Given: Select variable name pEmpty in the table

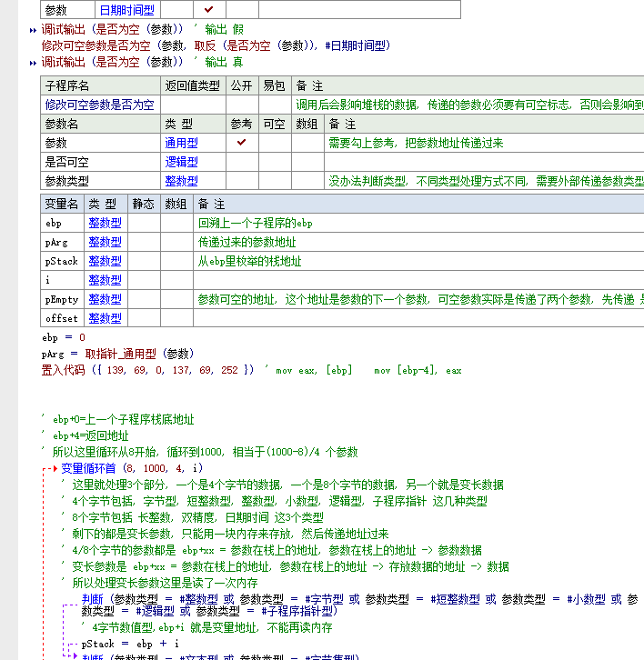Looking at the screenshot, I should tap(62, 300).
